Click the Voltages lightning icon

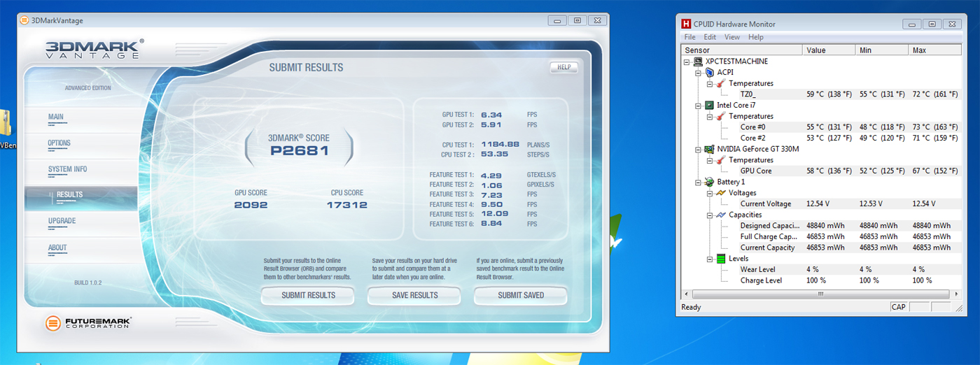pyautogui.click(x=721, y=193)
